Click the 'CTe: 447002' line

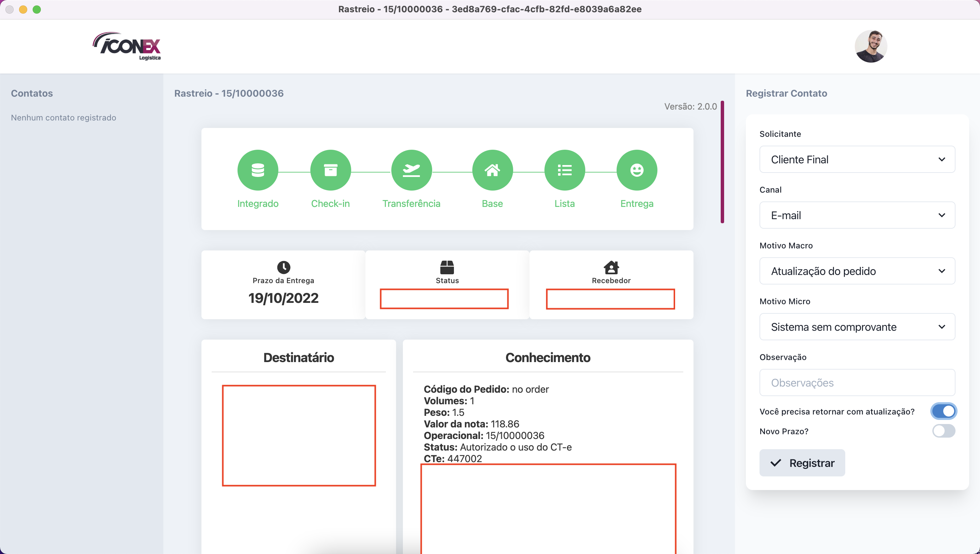[x=453, y=458]
